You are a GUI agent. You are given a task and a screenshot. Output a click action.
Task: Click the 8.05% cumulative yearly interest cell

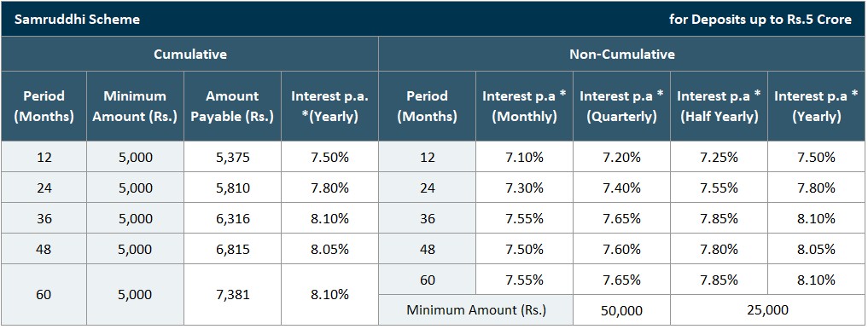pos(329,249)
